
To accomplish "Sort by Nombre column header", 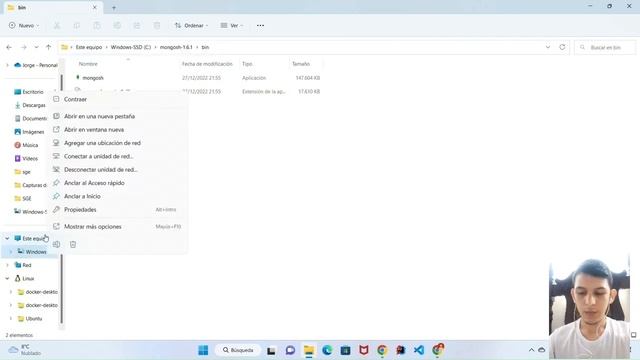I will point(88,64).
